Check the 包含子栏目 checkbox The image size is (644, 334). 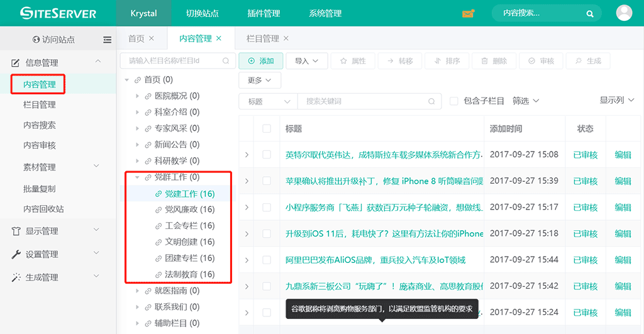tap(453, 101)
